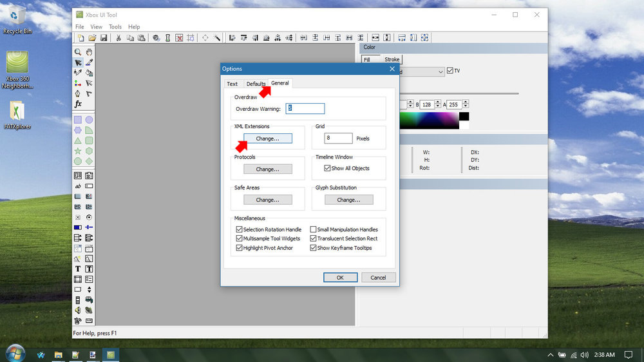Toggle Translucent Selection Rect checkbox
The image size is (644, 362).
tap(314, 238)
